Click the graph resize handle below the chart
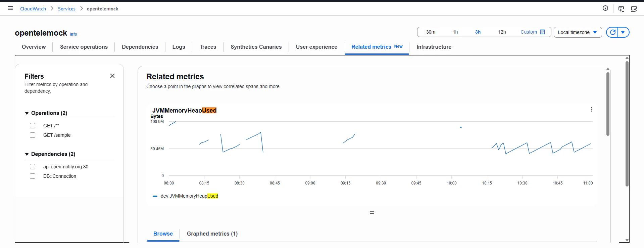644x248 pixels. (372, 212)
